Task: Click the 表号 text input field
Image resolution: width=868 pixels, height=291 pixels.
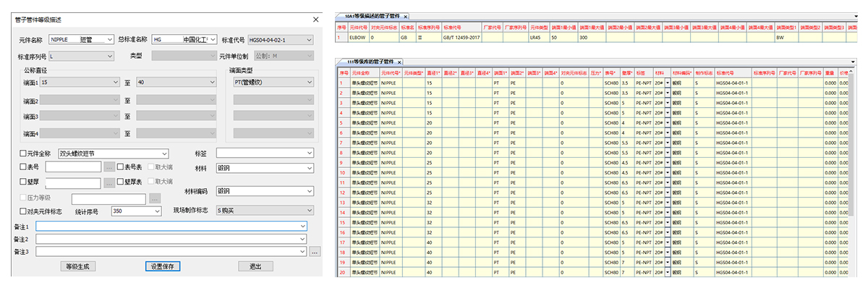Action: [74, 167]
